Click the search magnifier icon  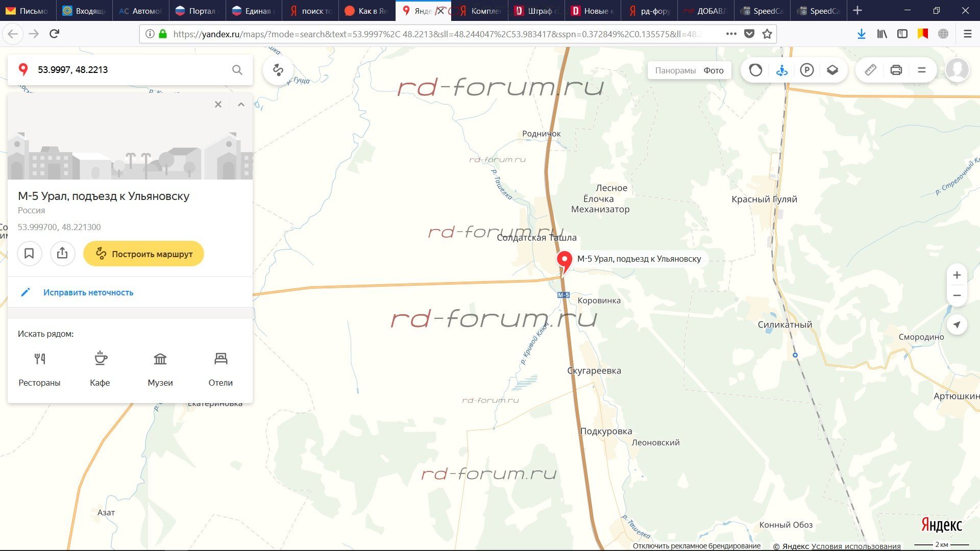(x=237, y=70)
